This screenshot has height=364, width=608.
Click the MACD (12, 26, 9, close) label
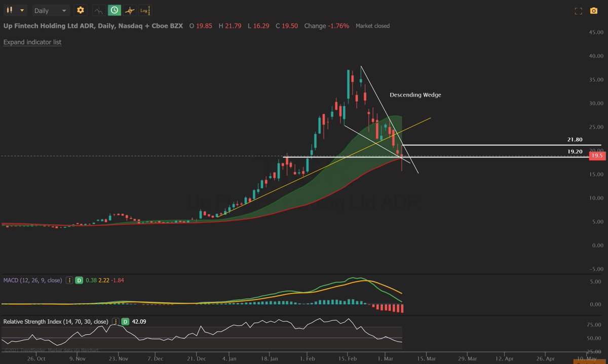coord(32,280)
